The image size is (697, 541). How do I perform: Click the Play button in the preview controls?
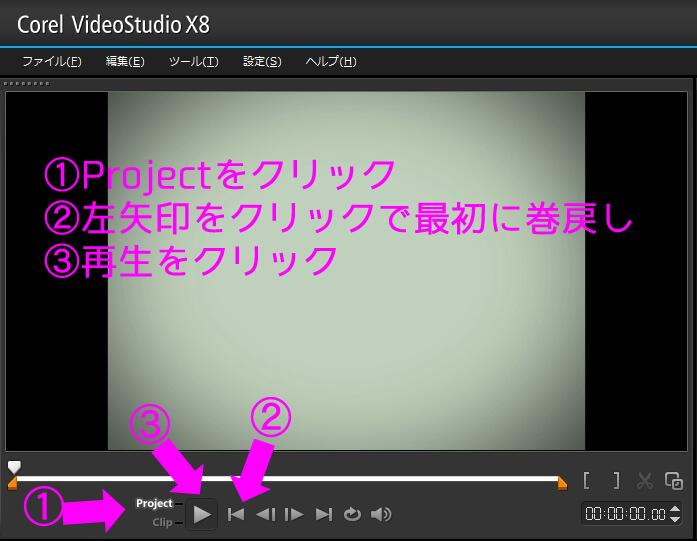point(202,514)
